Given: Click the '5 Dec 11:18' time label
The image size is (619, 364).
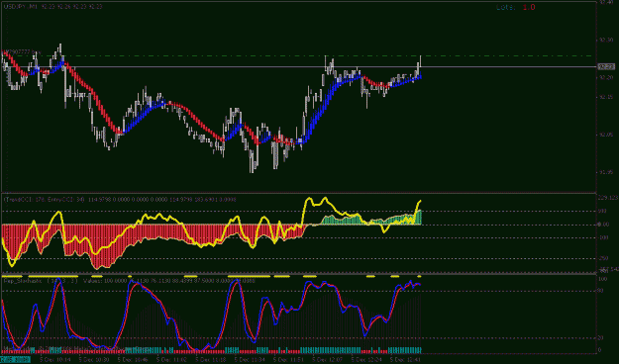Looking at the screenshot, I should click(x=212, y=360).
